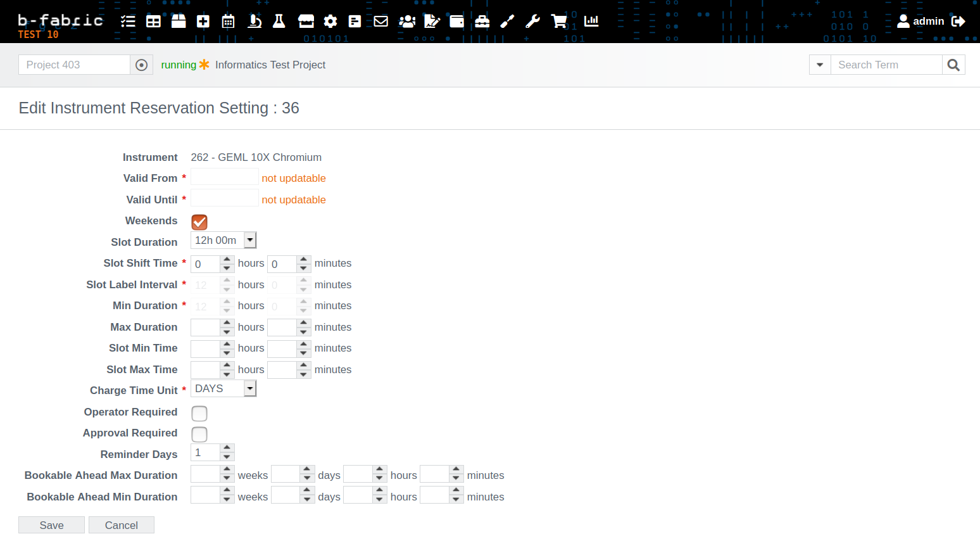The image size is (980, 541).
Task: Open the table grid icon
Action: pos(153,22)
